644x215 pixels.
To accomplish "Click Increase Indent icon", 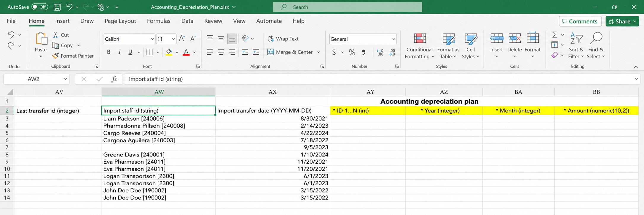I will [256, 52].
